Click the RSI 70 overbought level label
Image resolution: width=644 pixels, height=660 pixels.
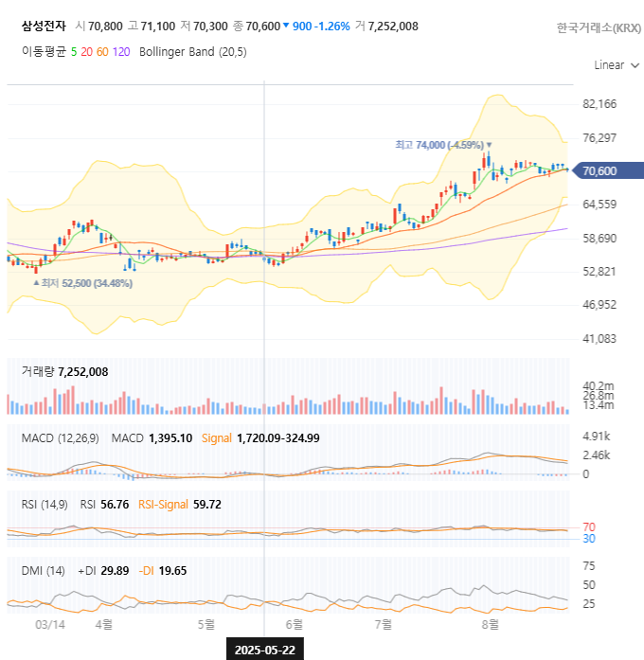pos(589,527)
